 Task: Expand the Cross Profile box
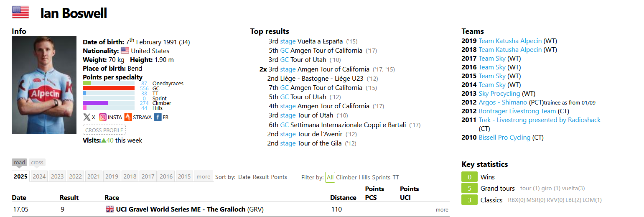(104, 130)
